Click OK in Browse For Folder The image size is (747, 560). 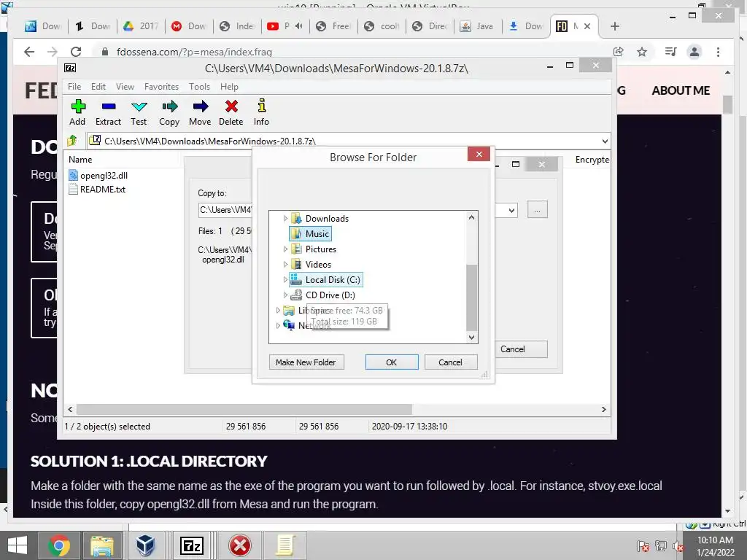click(x=392, y=362)
